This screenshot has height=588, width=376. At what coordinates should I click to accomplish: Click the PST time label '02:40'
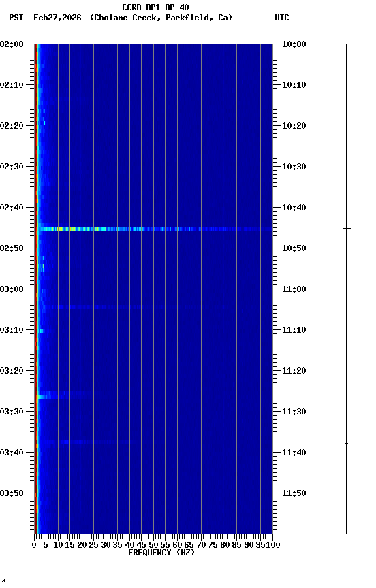(12, 208)
